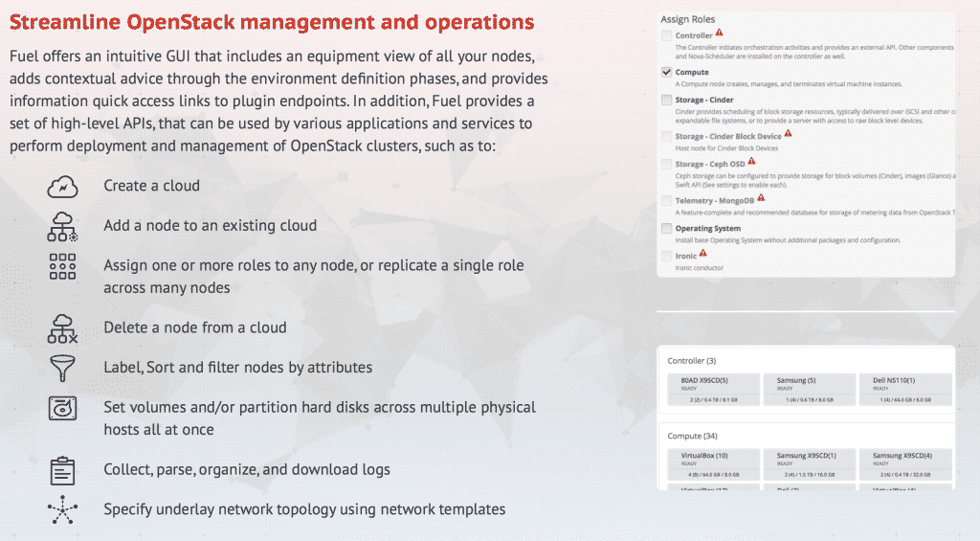Click the network topology star icon

click(62, 509)
